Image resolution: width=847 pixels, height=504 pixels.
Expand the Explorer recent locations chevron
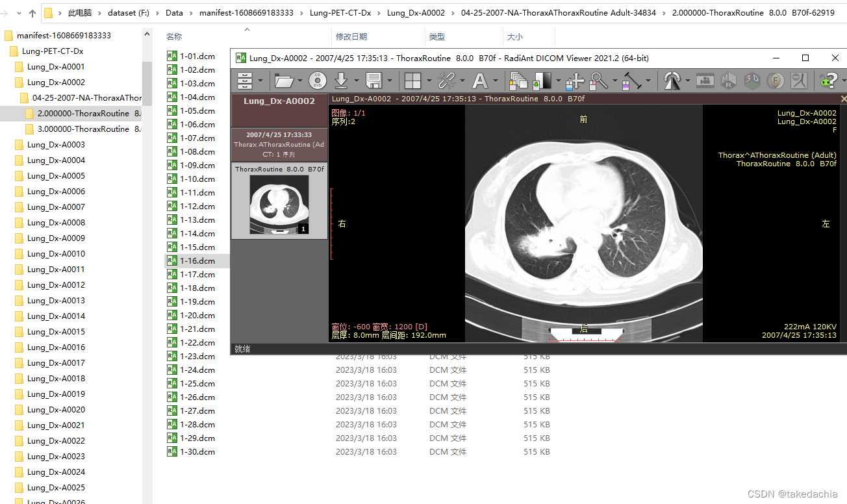pos(18,12)
